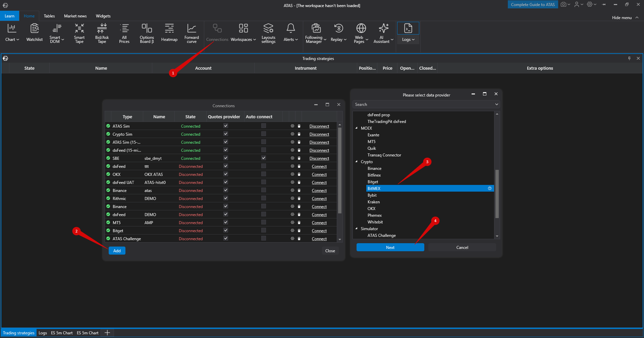Click the screenshot camera icon in title bar
The height and width of the screenshot is (338, 644).
pyautogui.click(x=563, y=4)
